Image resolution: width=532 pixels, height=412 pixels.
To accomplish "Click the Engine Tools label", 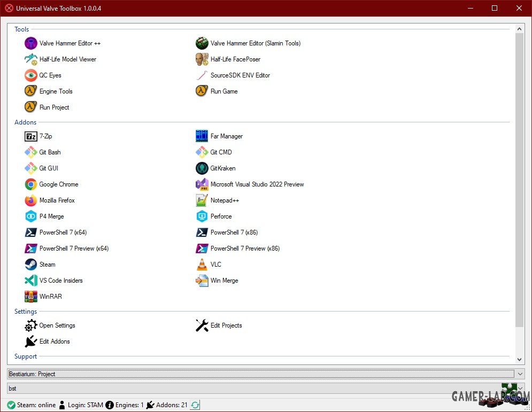I will (x=56, y=91).
